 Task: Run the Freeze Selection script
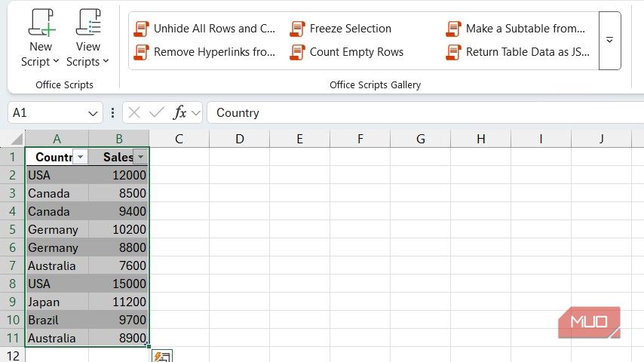pos(341,29)
